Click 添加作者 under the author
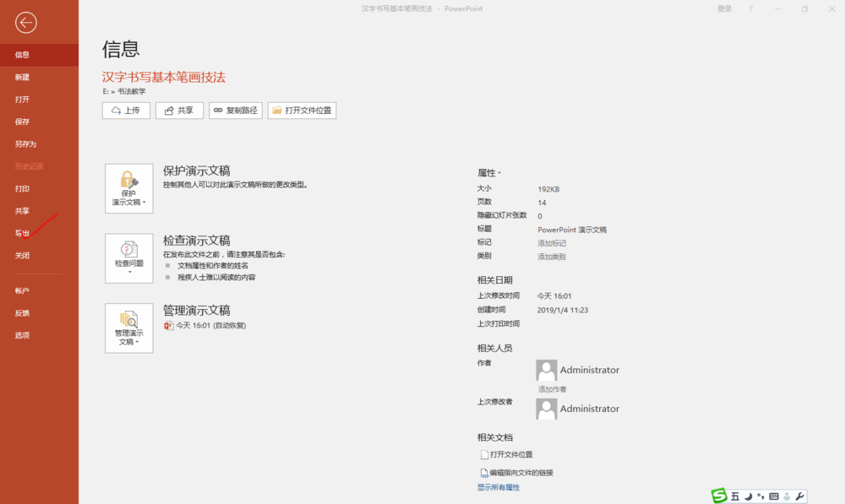Viewport: 845px width, 504px height. click(552, 389)
